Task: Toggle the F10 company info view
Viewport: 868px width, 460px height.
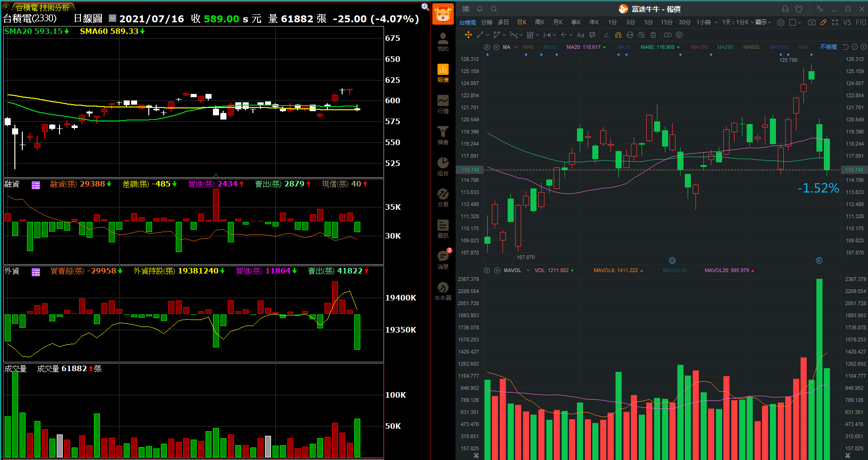Action: pos(861,22)
